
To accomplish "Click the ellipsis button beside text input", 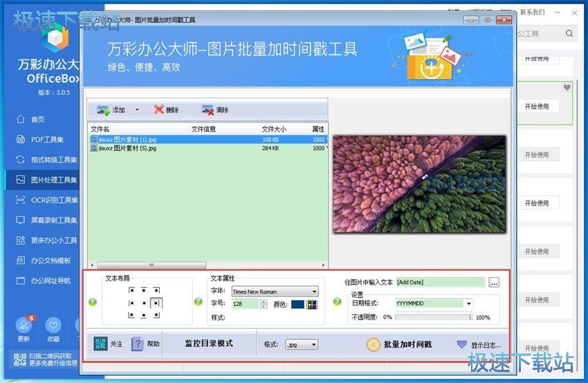I will [x=494, y=283].
